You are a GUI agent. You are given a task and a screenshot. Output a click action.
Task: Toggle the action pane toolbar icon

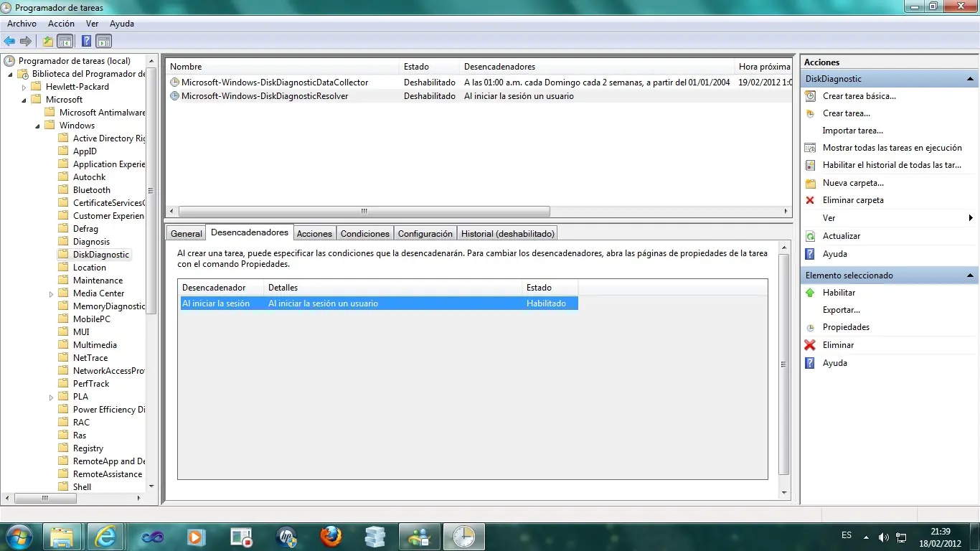pos(103,42)
